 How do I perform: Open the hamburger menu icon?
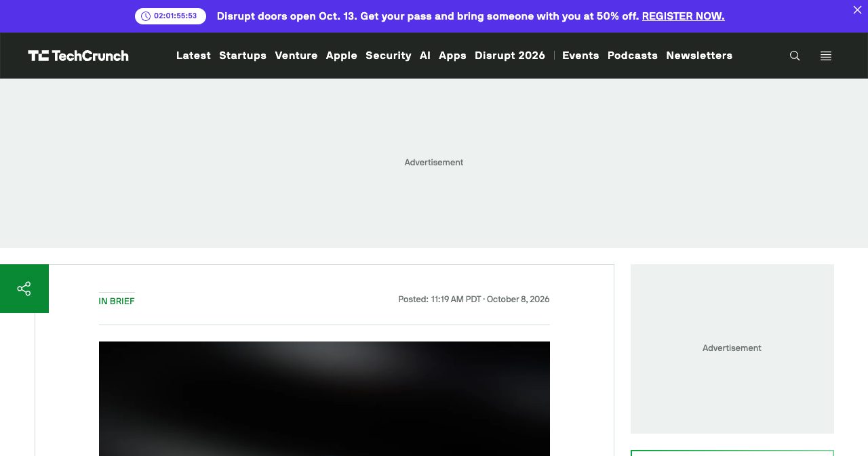click(826, 56)
